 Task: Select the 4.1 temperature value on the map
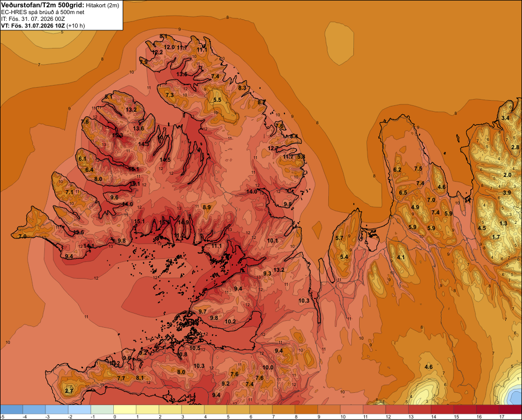tap(401, 257)
